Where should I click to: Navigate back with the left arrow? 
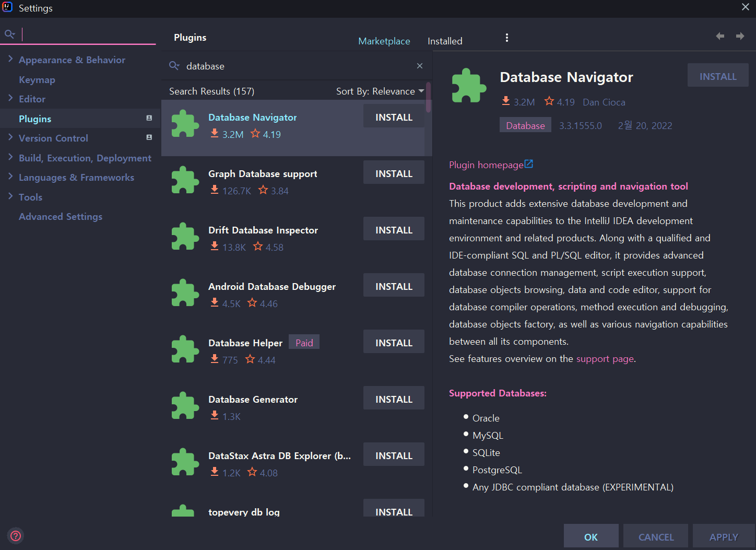(x=720, y=36)
